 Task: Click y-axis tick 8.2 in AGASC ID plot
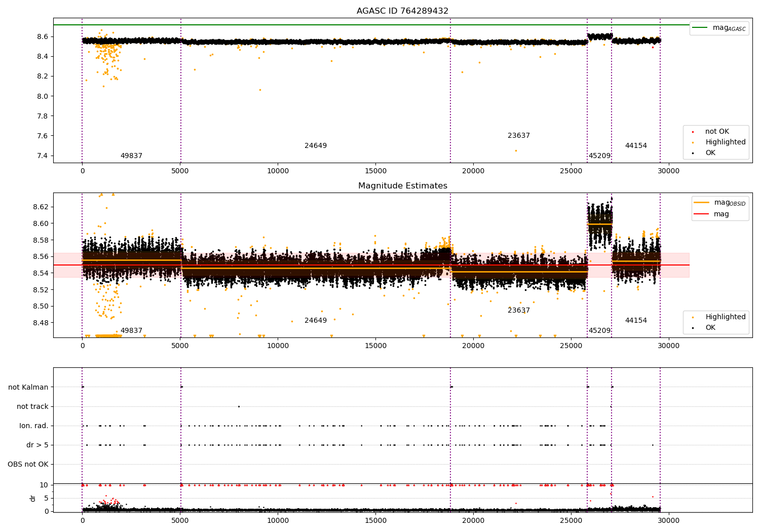pyautogui.click(x=42, y=77)
